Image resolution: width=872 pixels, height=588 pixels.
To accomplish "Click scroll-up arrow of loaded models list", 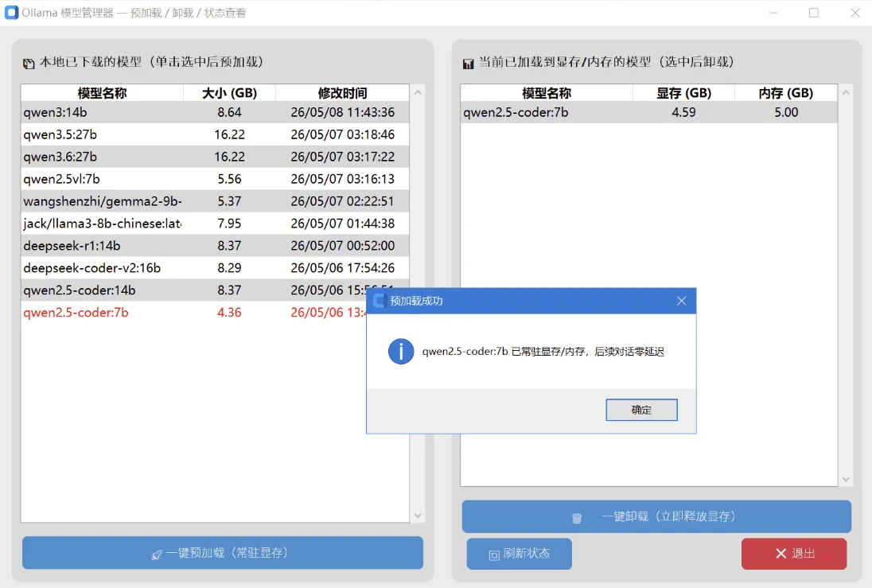I will click(846, 92).
